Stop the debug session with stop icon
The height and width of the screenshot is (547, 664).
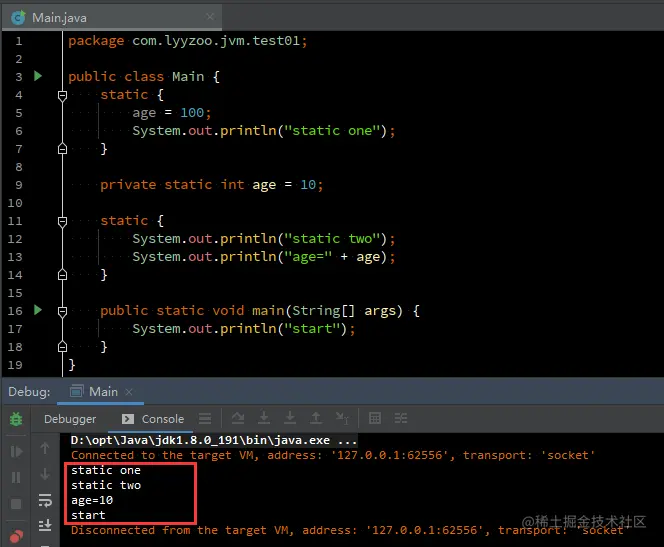point(16,504)
